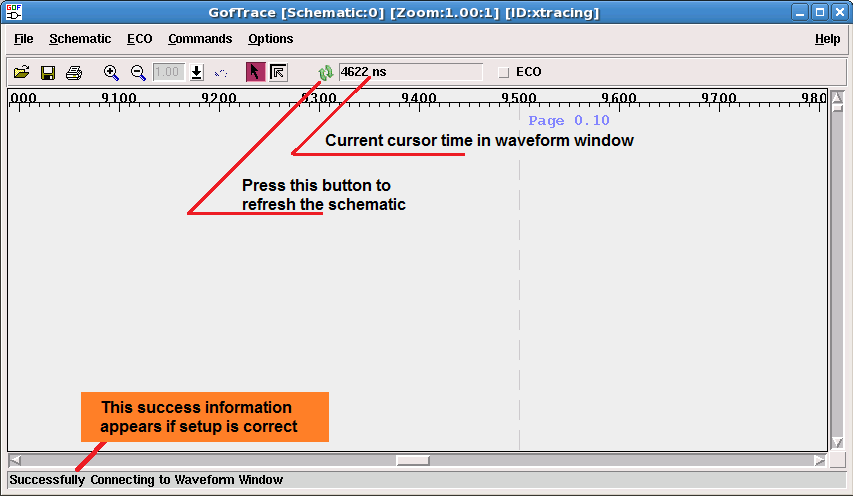Click the open file folder icon
853x496 pixels.
click(21, 72)
